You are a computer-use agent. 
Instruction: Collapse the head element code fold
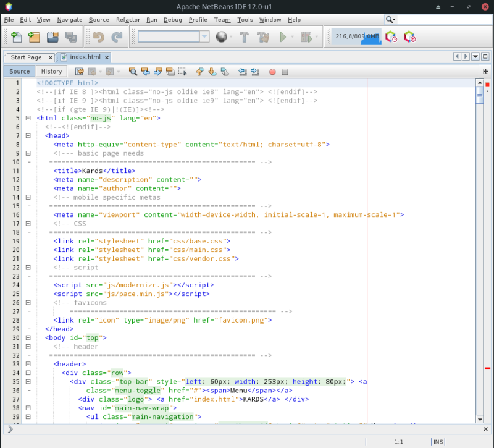(28, 135)
